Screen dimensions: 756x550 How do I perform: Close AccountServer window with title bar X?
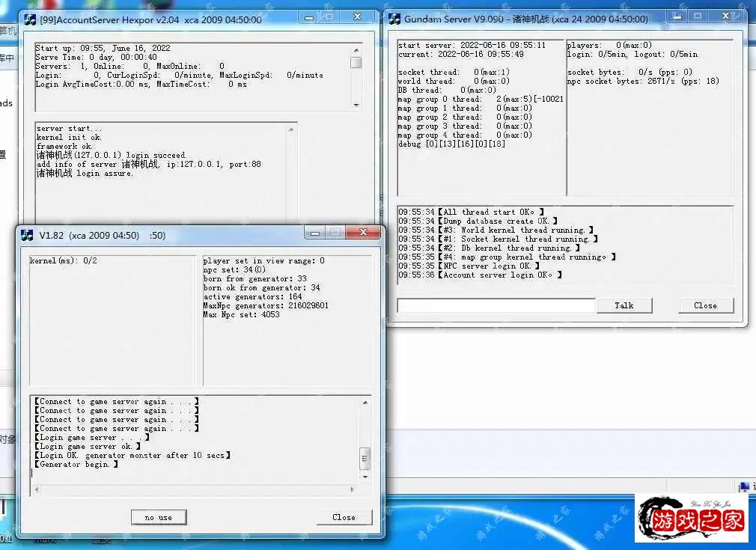[358, 16]
